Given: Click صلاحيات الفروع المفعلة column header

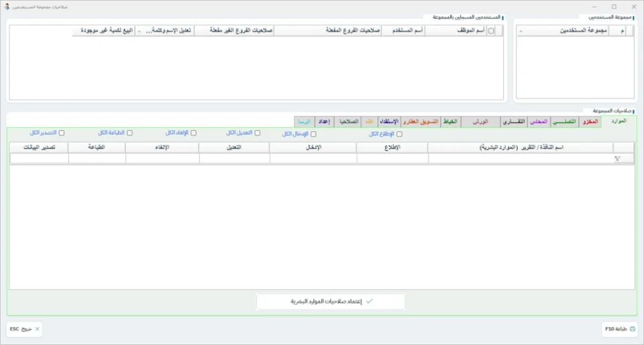Looking at the screenshot, I should [328, 31].
